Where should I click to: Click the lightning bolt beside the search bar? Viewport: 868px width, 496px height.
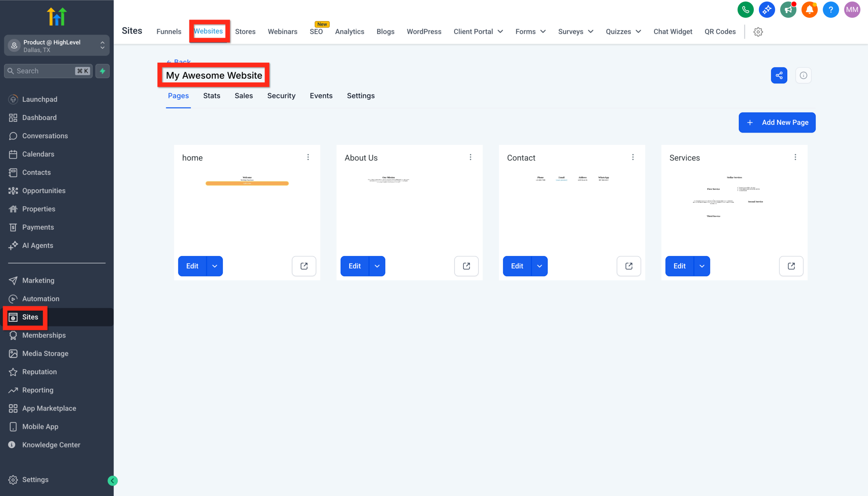coord(102,71)
